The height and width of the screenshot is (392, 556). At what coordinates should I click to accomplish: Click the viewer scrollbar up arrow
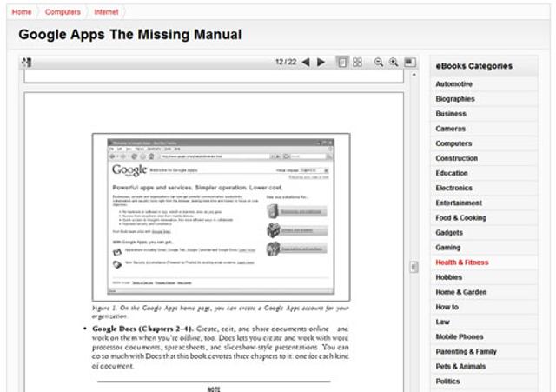(414, 75)
